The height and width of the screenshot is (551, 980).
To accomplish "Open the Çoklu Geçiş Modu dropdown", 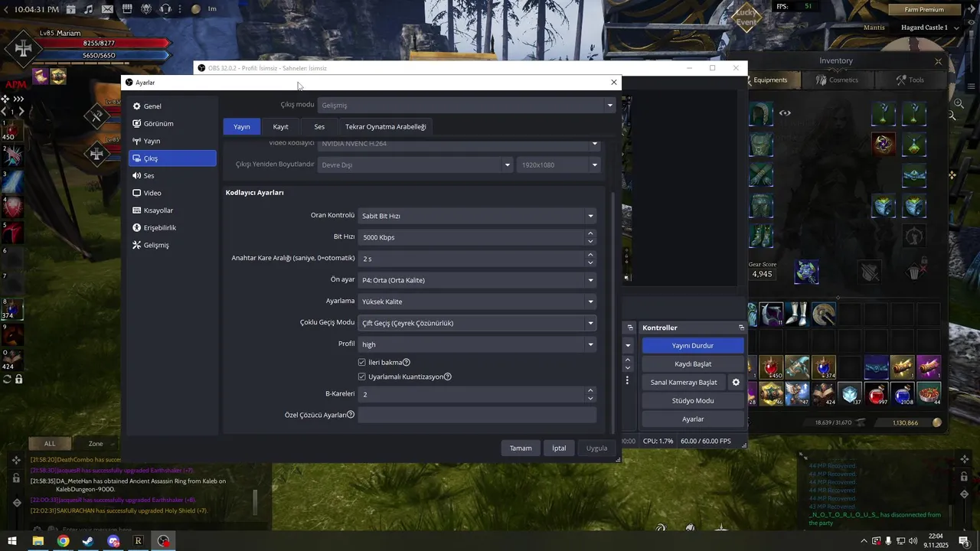I will (x=477, y=323).
